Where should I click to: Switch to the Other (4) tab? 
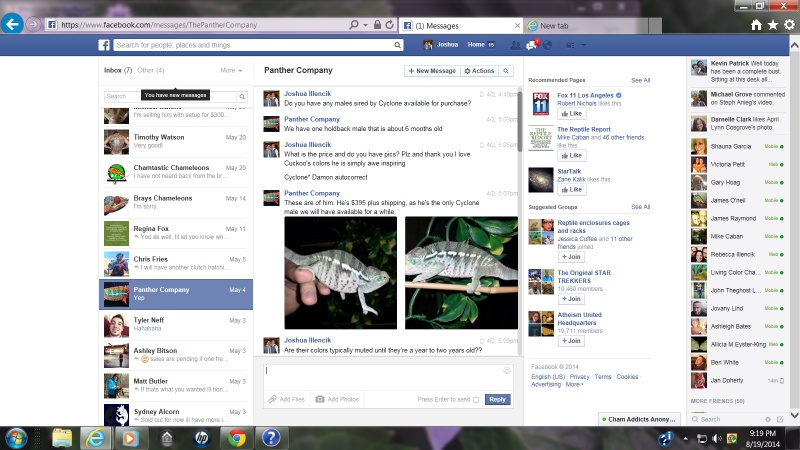[x=151, y=70]
